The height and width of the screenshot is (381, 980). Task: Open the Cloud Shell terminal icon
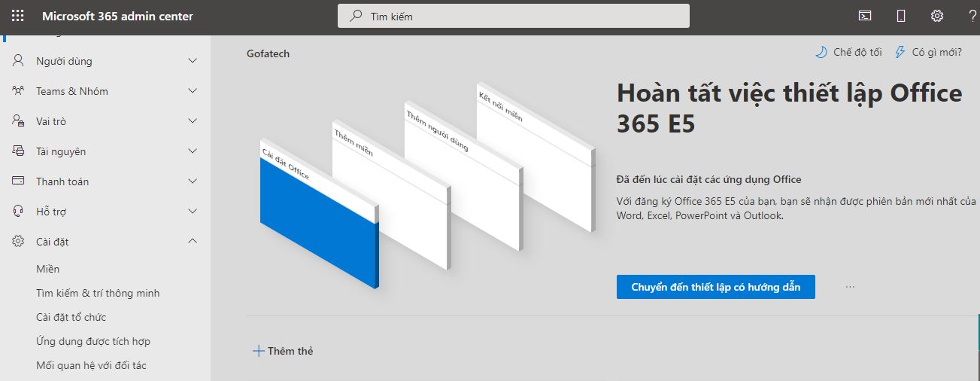[866, 16]
